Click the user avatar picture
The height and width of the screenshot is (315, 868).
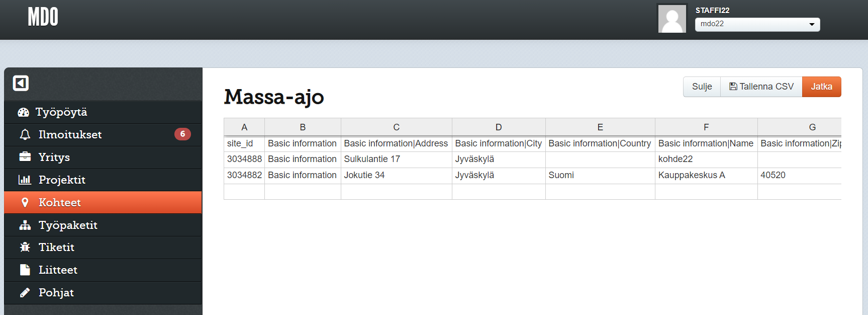point(672,19)
